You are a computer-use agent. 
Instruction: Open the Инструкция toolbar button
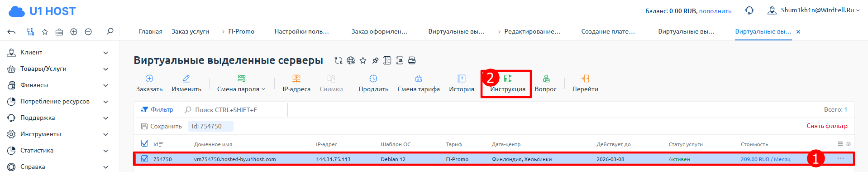tap(508, 84)
